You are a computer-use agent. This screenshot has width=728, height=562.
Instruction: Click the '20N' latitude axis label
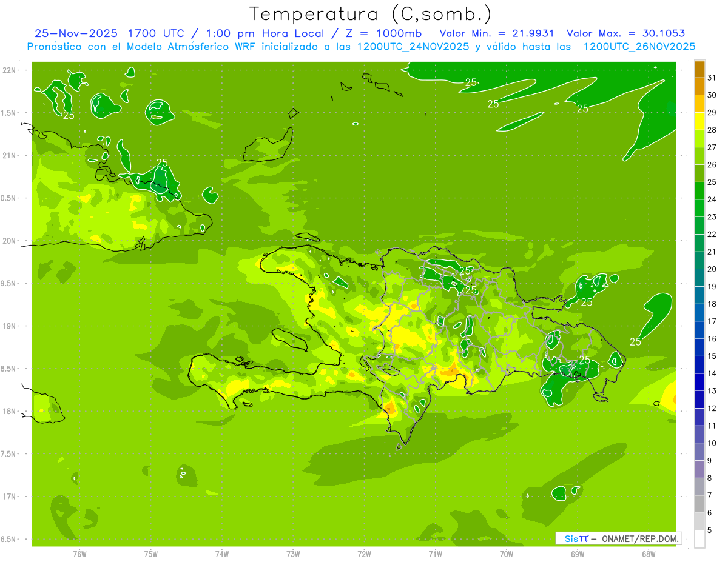[x=9, y=241]
